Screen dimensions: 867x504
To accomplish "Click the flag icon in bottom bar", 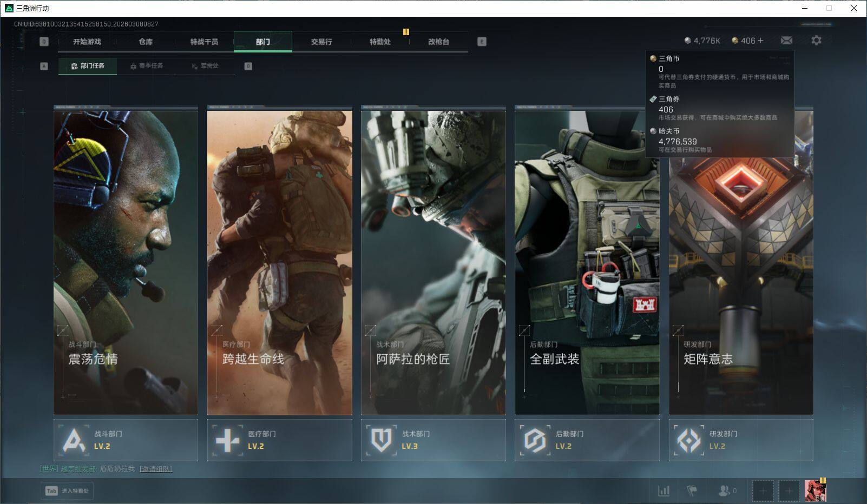I will [x=692, y=491].
